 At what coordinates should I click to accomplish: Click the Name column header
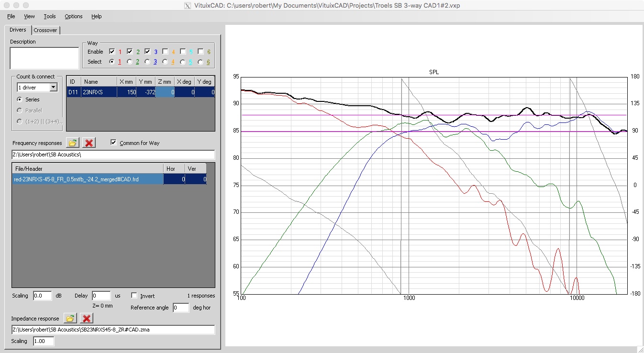(99, 82)
